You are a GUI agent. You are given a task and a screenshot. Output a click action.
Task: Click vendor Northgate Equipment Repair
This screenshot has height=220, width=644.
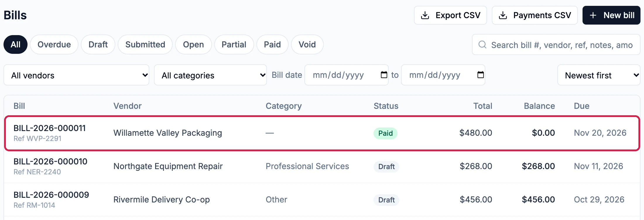pos(168,166)
